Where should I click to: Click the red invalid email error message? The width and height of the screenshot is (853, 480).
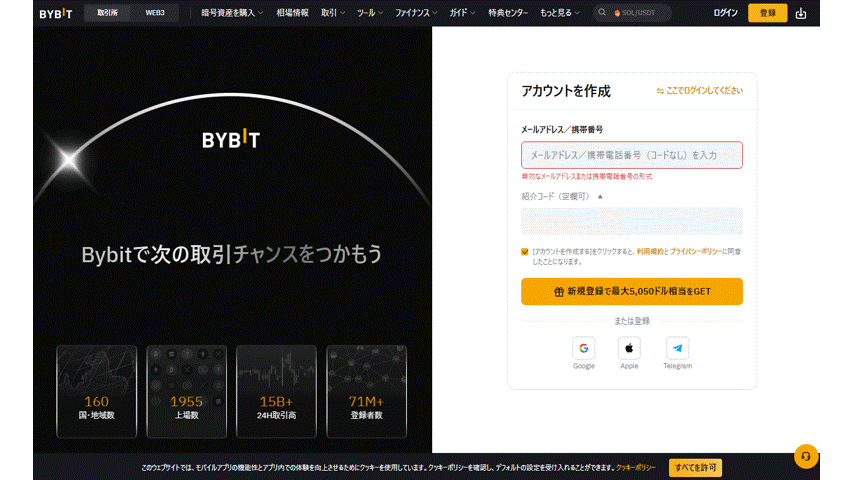click(x=586, y=176)
